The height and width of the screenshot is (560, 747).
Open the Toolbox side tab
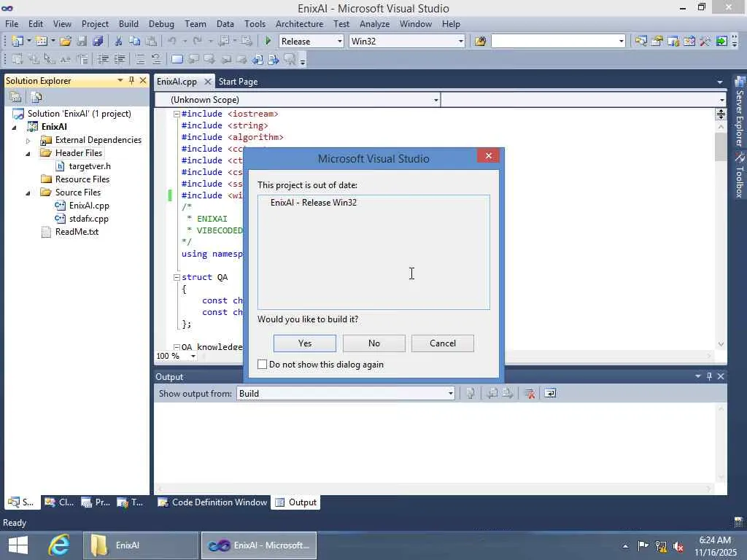[740, 175]
